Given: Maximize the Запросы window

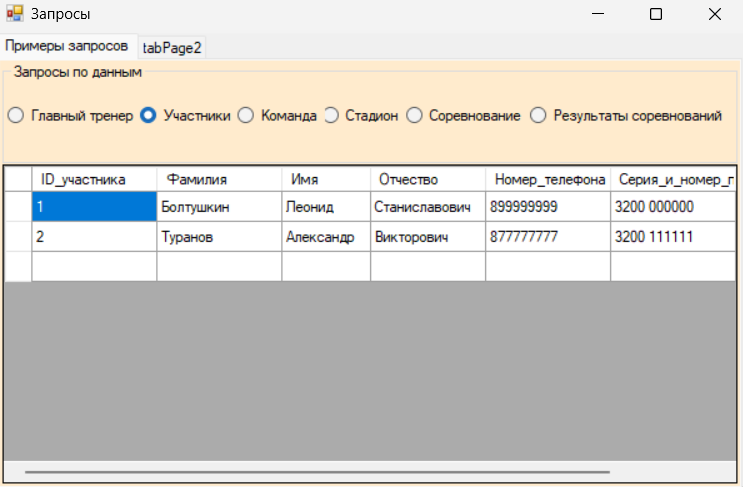Looking at the screenshot, I should [x=656, y=14].
